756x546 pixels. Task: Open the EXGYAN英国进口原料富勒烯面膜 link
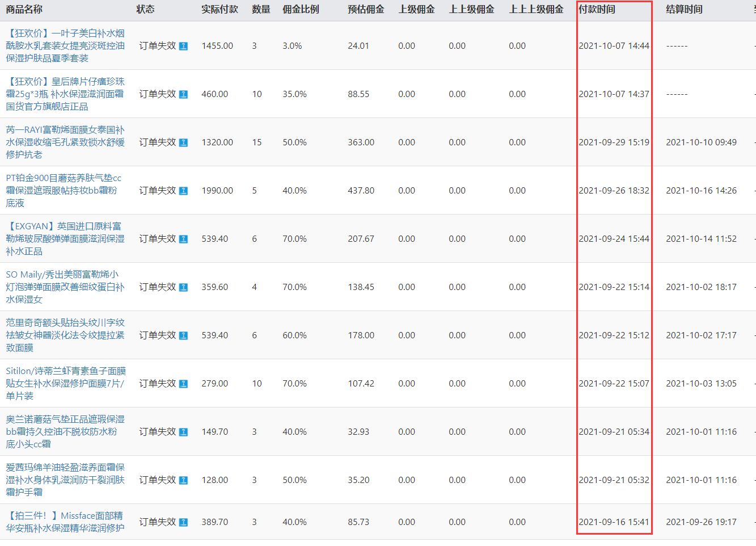point(65,239)
